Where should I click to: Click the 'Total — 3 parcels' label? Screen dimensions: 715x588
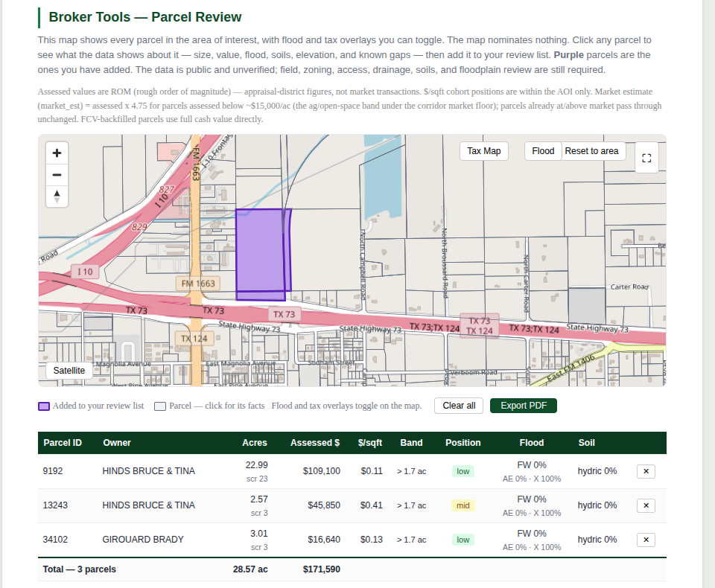click(x=80, y=569)
